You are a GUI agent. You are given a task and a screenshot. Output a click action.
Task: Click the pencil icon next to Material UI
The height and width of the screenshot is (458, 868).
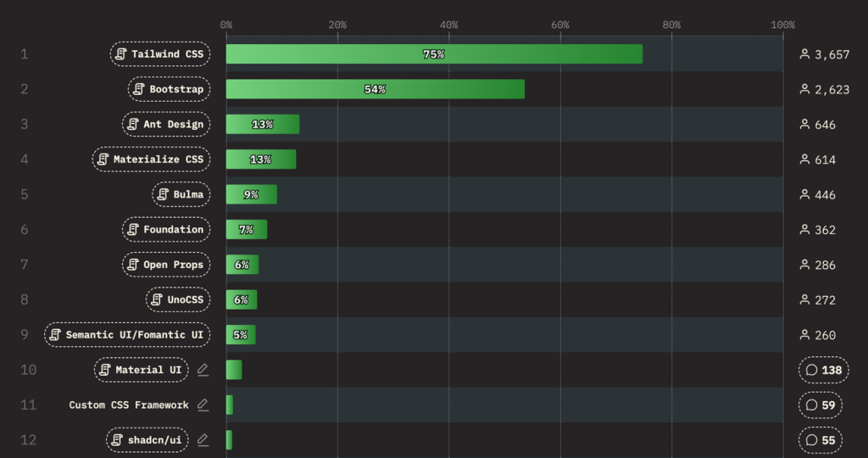203,370
